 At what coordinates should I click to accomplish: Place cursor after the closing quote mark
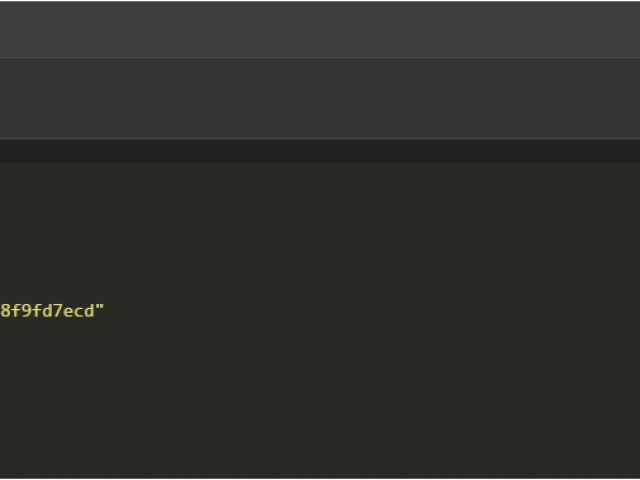click(105, 311)
